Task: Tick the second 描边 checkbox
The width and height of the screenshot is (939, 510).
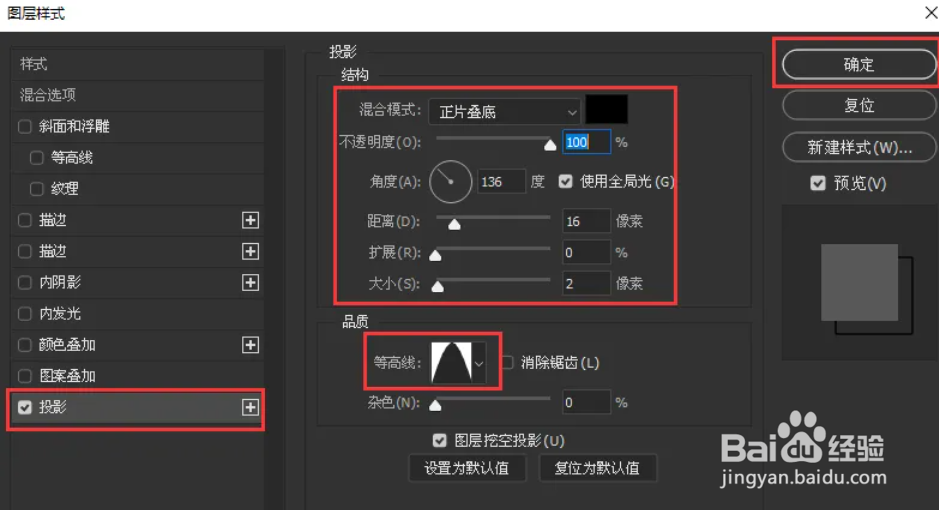Action: (x=25, y=251)
